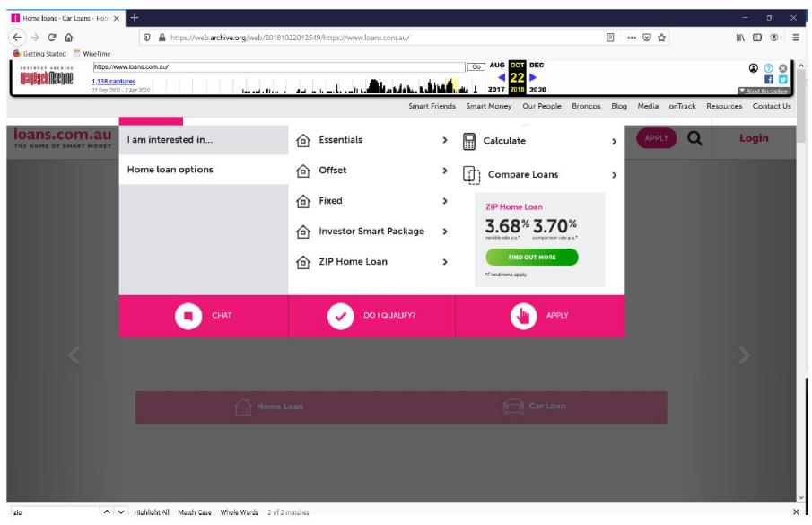
Task: Click the Wayback Machine URL input field
Action: click(x=279, y=66)
